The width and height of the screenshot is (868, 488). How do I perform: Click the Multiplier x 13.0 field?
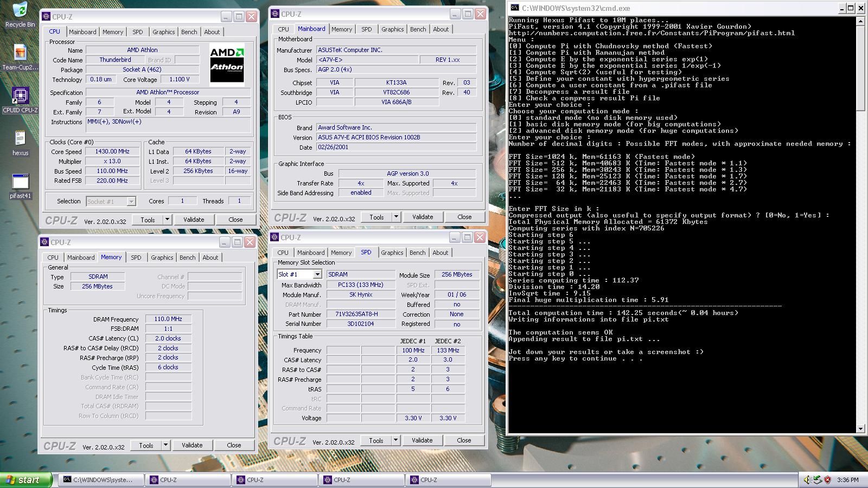tap(112, 162)
